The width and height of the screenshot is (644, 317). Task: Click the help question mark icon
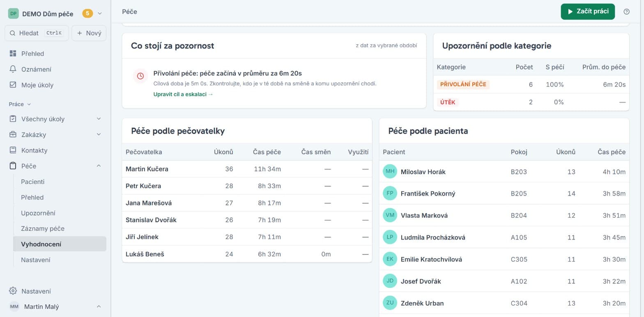tap(626, 11)
